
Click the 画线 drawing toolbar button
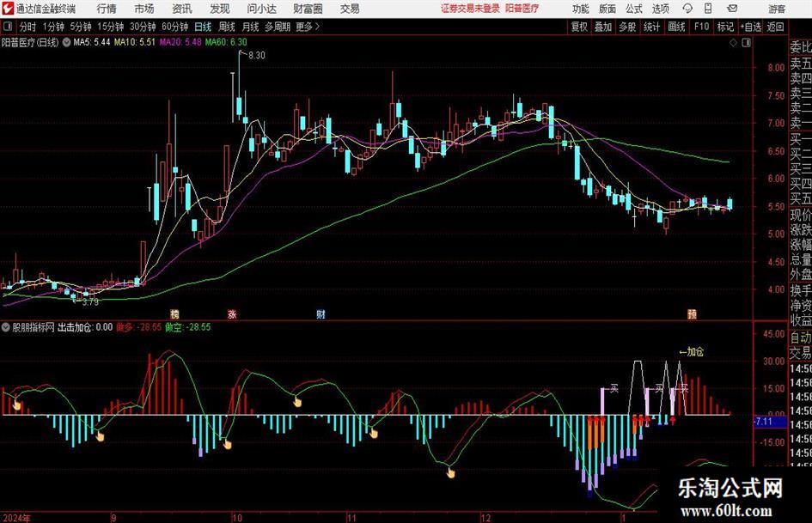(677, 27)
